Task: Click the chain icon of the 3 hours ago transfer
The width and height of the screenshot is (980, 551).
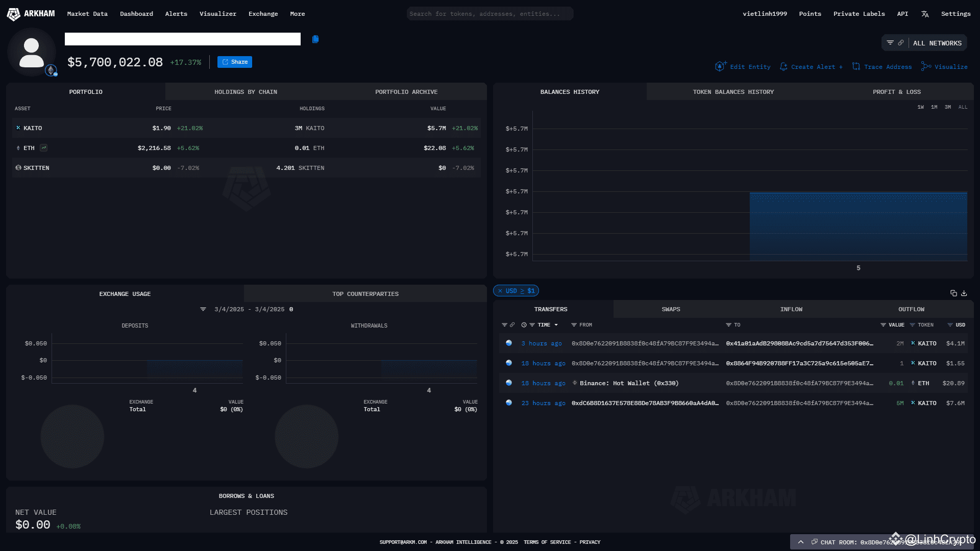Action: point(509,343)
